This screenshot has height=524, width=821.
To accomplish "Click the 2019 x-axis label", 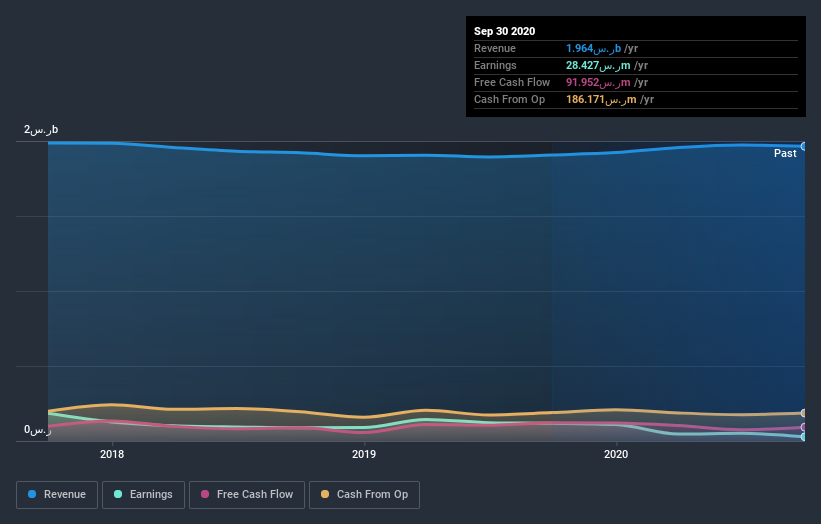I will (x=364, y=454).
